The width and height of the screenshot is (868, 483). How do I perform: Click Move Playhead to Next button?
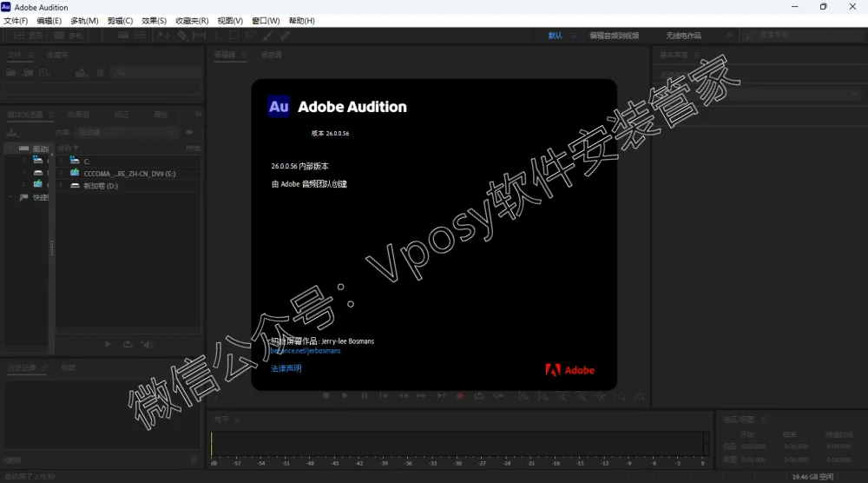[x=441, y=396]
